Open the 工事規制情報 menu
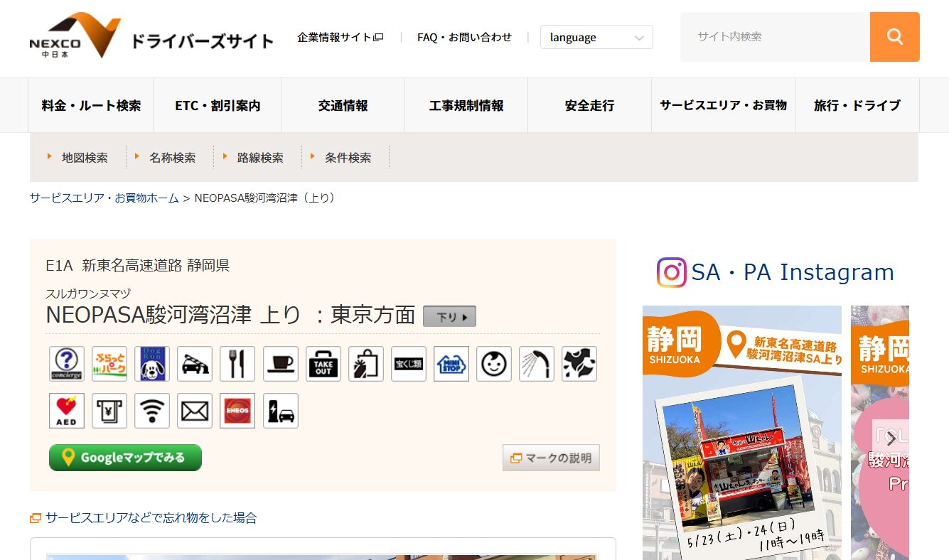Viewport: 949px width, 560px height. [466, 105]
